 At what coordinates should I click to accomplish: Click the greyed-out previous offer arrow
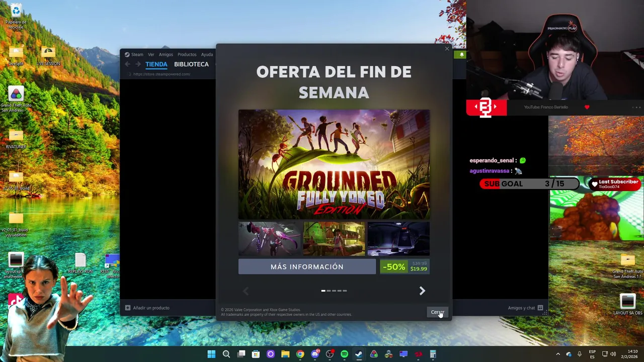click(246, 291)
